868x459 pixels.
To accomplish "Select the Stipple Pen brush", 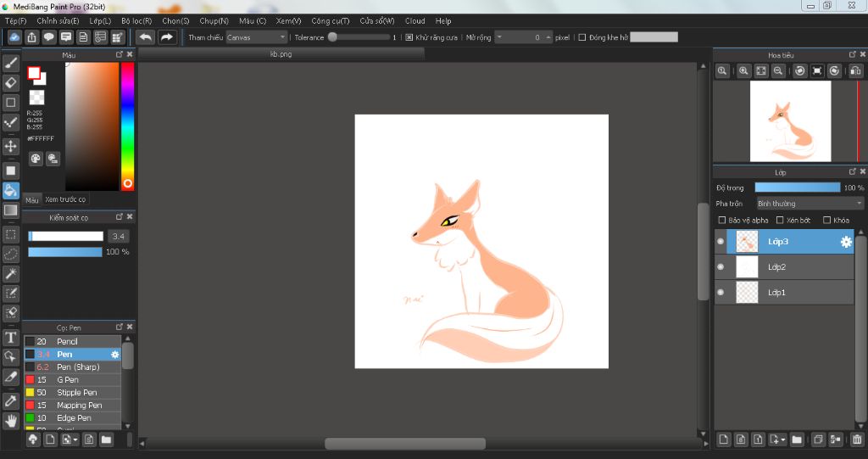I will pos(73,393).
